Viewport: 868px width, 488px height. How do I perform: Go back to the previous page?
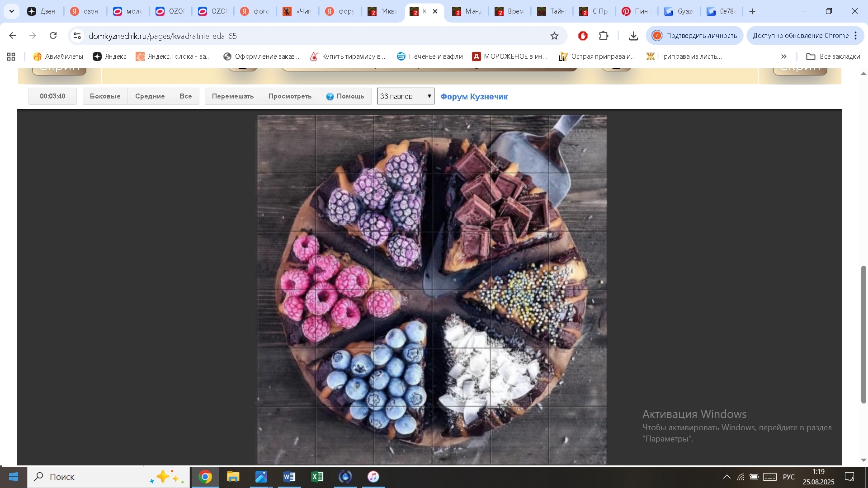tap(13, 36)
